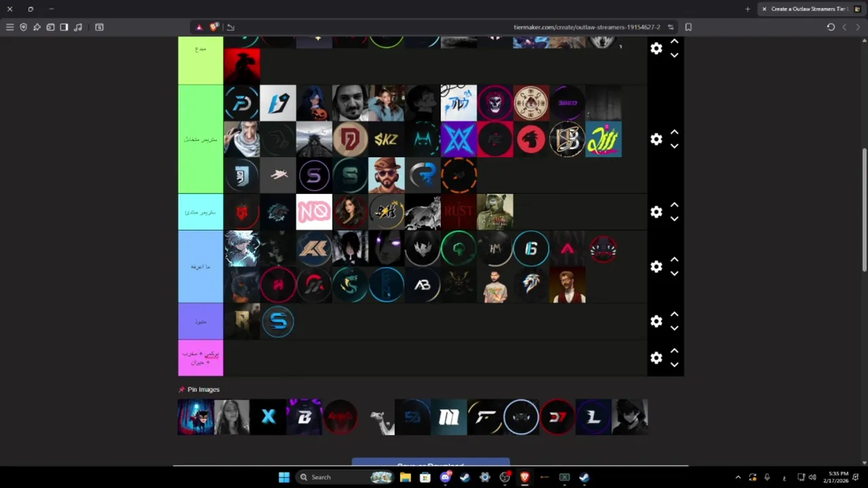Select the white L logo in Pin Images
Viewport: 868px width, 488px height.
[x=593, y=417]
